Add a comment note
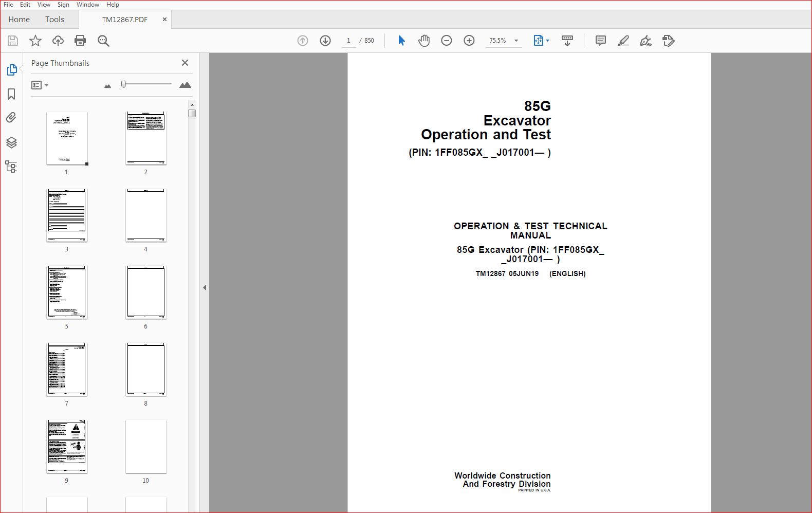 pos(600,41)
